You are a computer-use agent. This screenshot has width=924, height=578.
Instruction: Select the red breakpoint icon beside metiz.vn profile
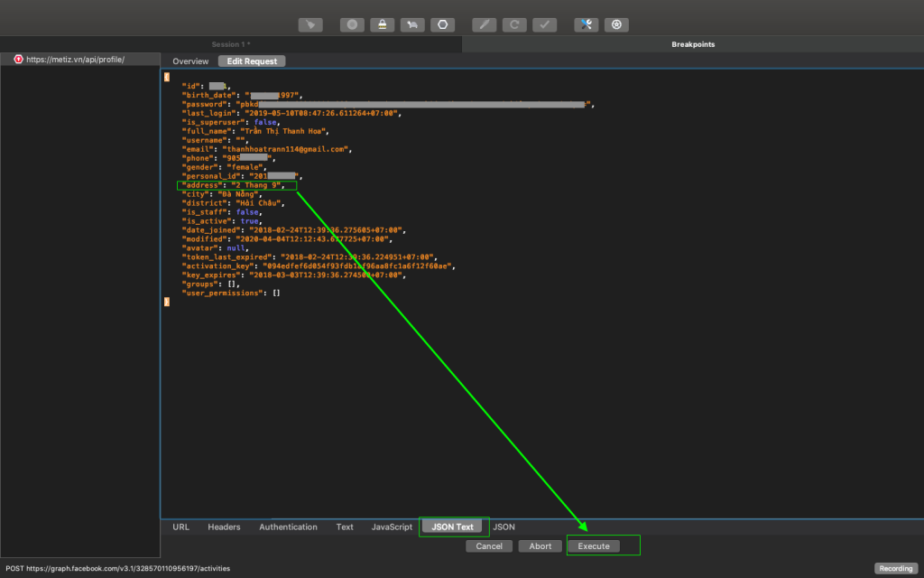click(18, 59)
